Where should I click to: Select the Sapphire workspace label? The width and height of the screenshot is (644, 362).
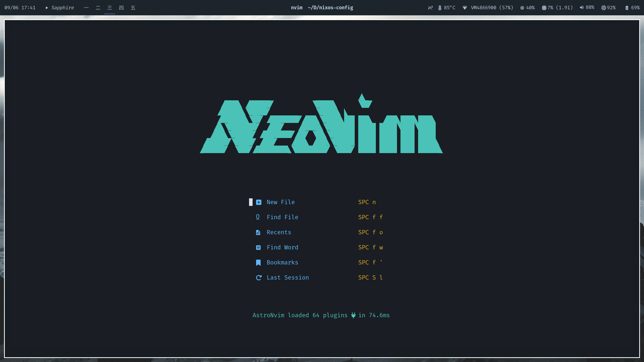[62, 8]
